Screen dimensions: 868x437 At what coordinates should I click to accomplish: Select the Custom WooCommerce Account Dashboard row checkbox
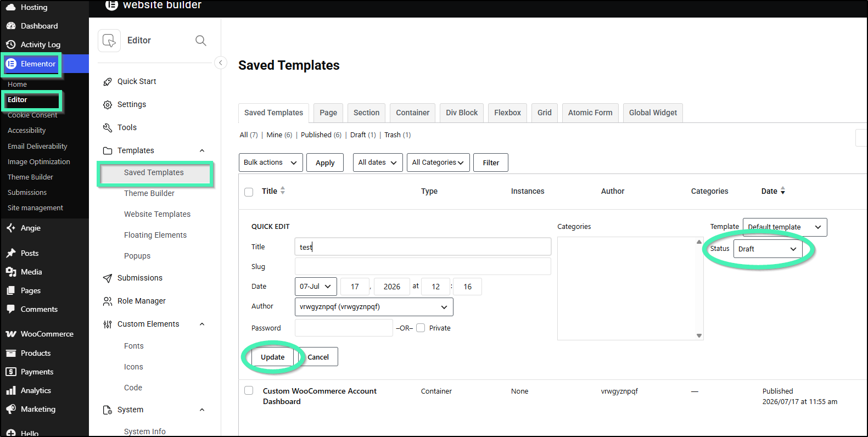point(249,390)
